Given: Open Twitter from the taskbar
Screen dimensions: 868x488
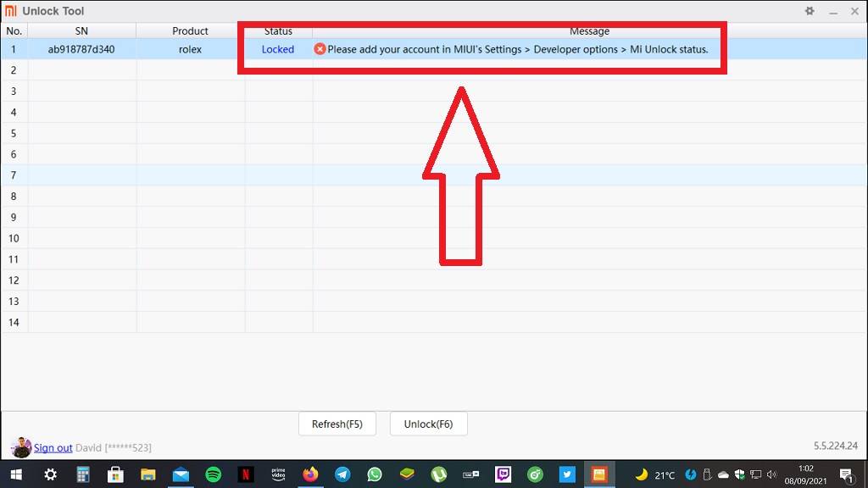Looking at the screenshot, I should pyautogui.click(x=567, y=474).
